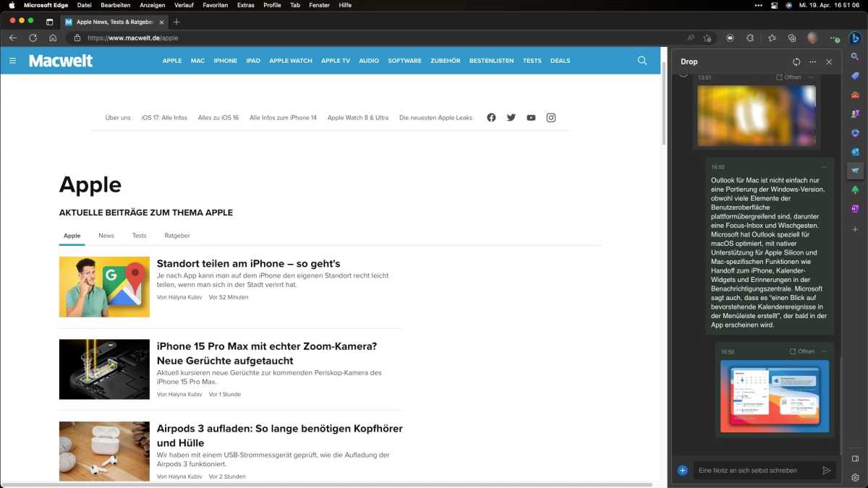Open the sidebar Tools briefcase icon
The image size is (868, 488).
[x=855, y=95]
